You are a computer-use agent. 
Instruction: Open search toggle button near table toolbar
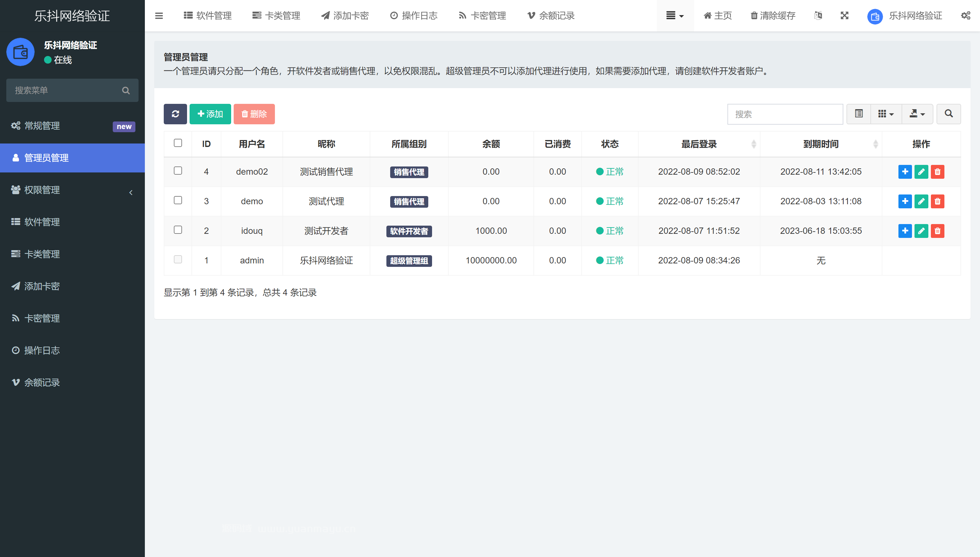click(949, 114)
